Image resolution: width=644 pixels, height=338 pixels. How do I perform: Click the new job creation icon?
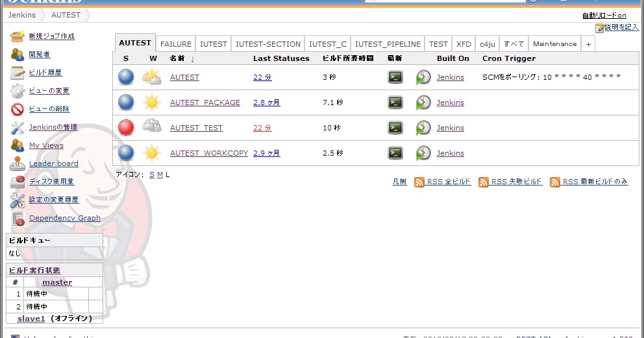click(x=18, y=36)
